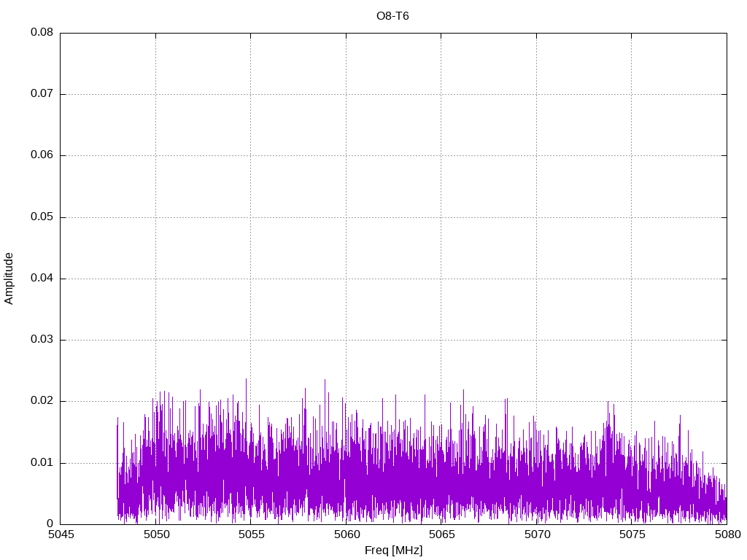747x560 pixels.
Task: Click the 5070 x-axis tick label
Action: [x=536, y=535]
